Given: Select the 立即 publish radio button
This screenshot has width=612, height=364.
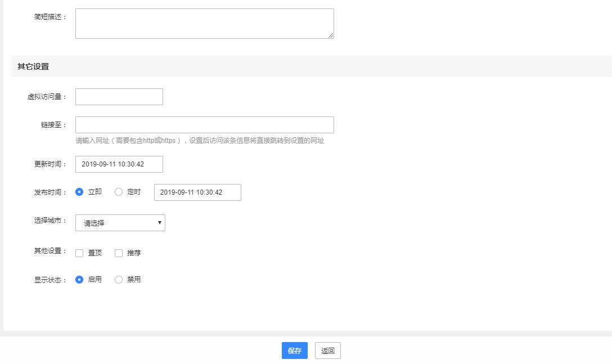Looking at the screenshot, I should (79, 192).
